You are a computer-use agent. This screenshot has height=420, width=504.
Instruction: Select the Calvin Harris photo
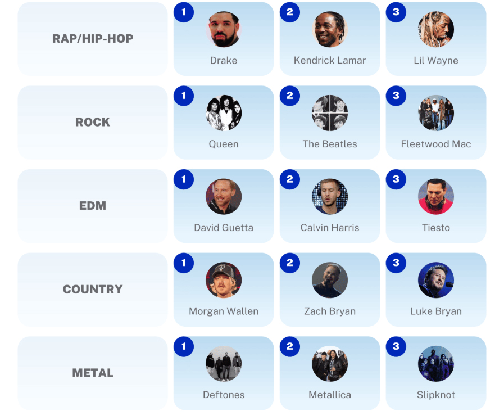coord(329,196)
